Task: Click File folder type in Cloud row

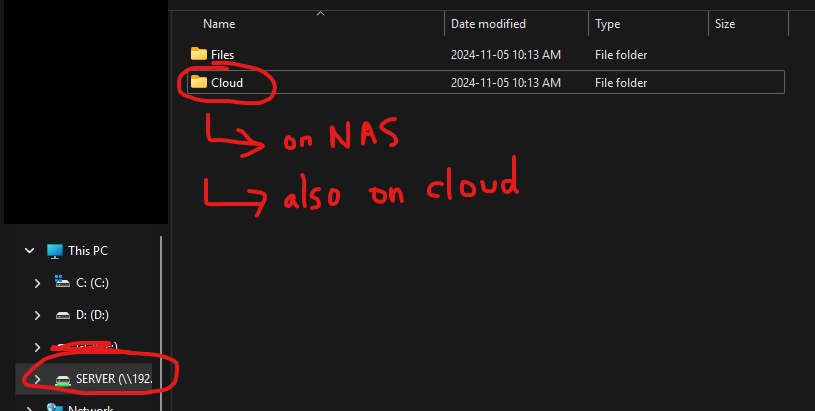Action: 621,83
